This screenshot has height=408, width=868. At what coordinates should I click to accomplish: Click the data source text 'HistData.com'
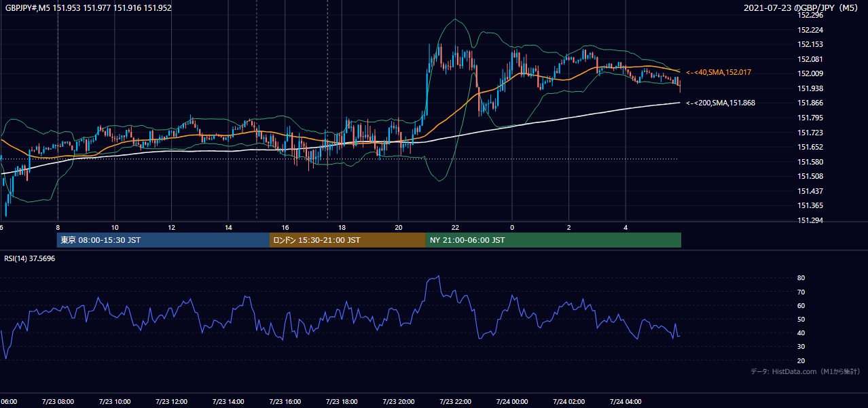(793, 371)
